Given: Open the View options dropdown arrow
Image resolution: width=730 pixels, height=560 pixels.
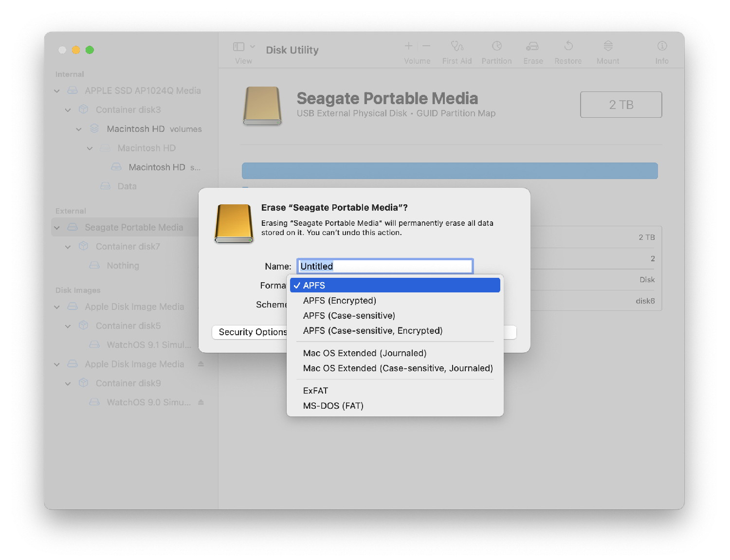Looking at the screenshot, I should (x=253, y=47).
